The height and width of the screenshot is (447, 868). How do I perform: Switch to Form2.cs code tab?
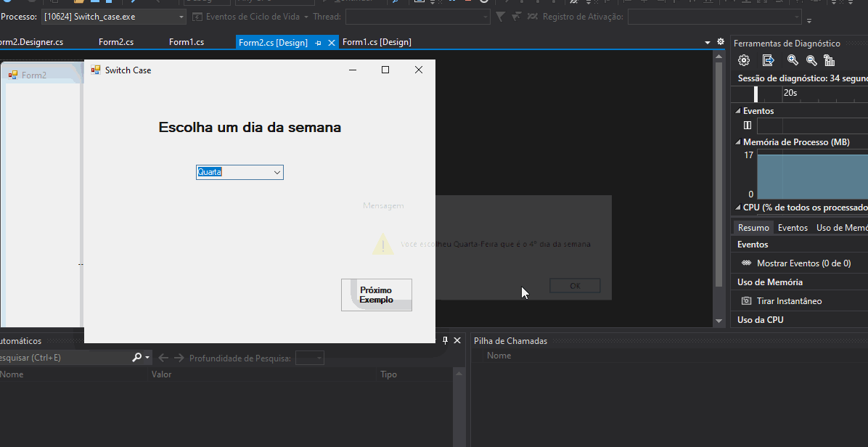coord(116,42)
